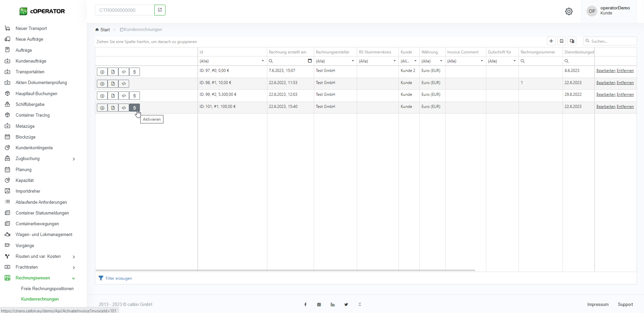
Task: Export table to XLSX file
Action: click(562, 41)
